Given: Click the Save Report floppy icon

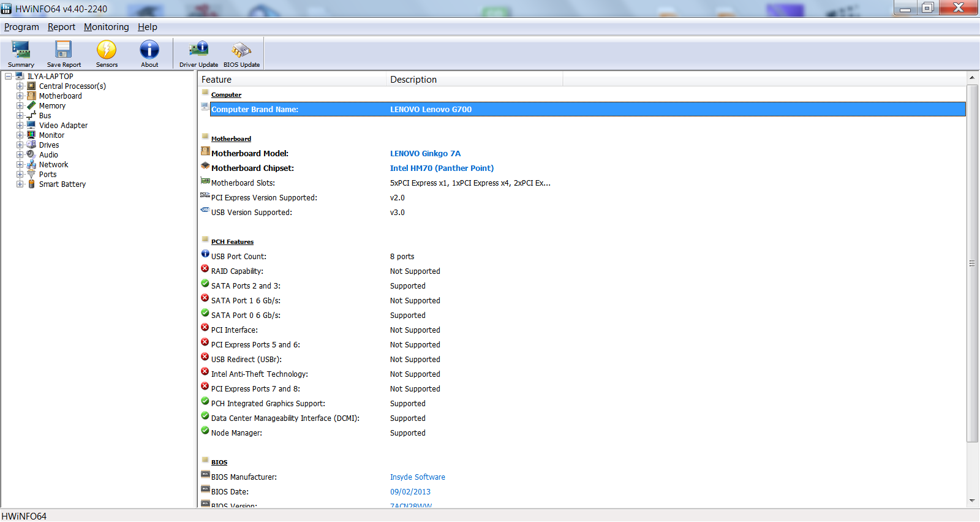Looking at the screenshot, I should pos(64,54).
